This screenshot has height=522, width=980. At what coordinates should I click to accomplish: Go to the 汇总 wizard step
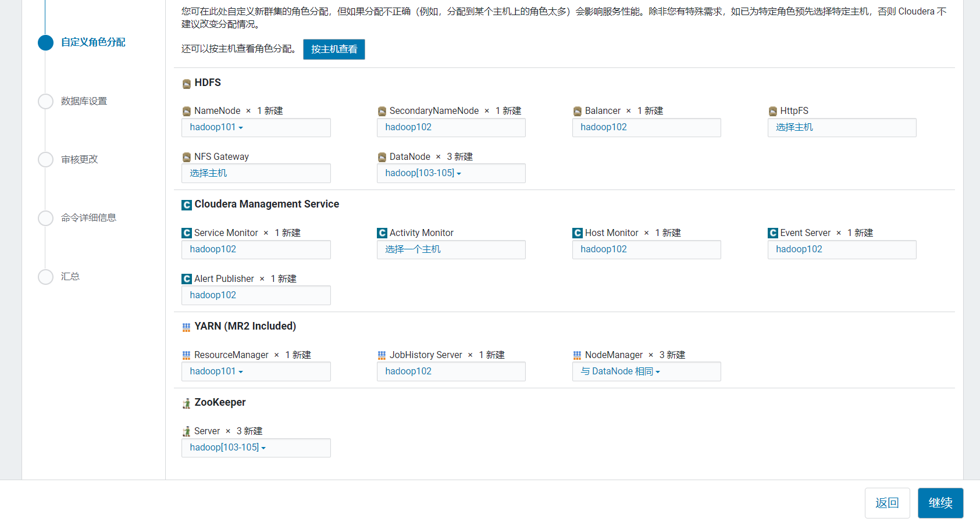[70, 276]
